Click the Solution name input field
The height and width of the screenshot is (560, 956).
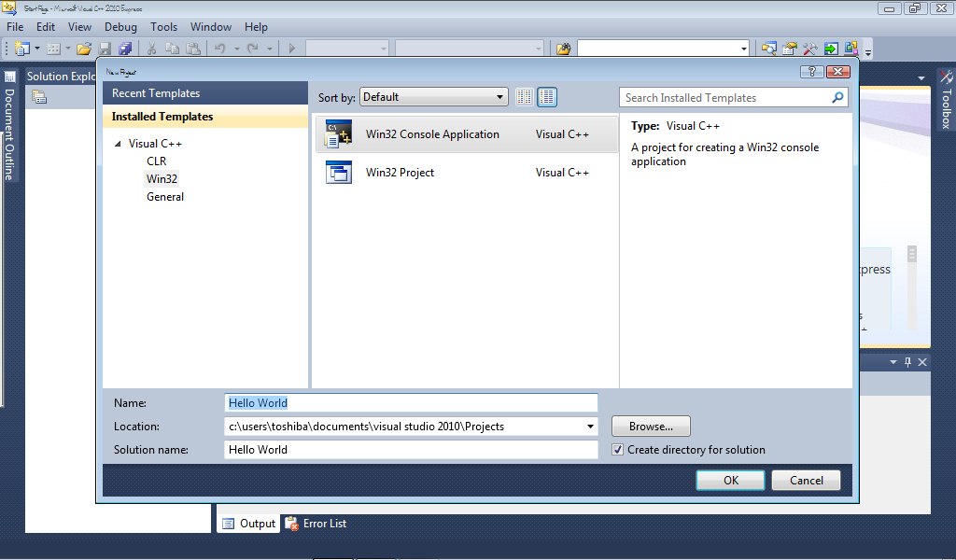click(x=411, y=450)
